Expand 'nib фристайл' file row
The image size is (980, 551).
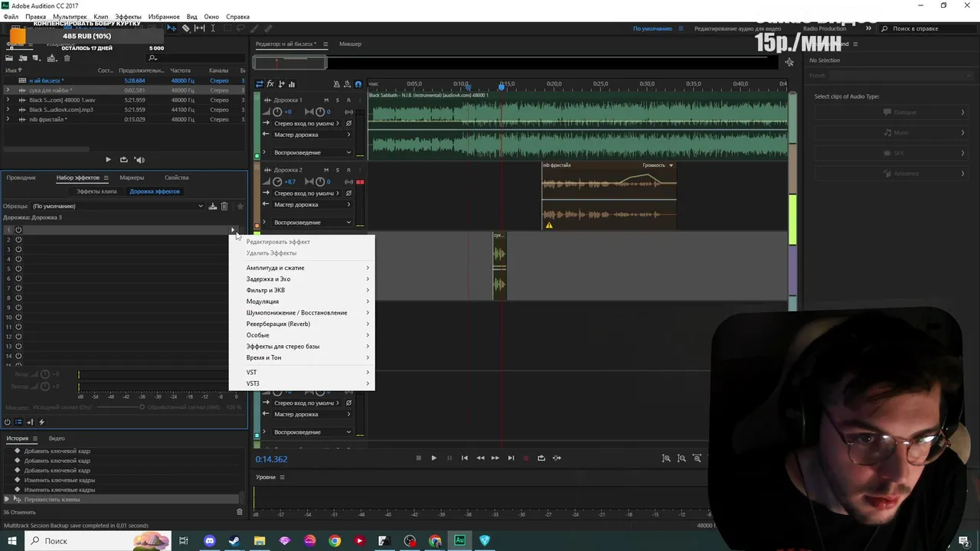(x=8, y=119)
